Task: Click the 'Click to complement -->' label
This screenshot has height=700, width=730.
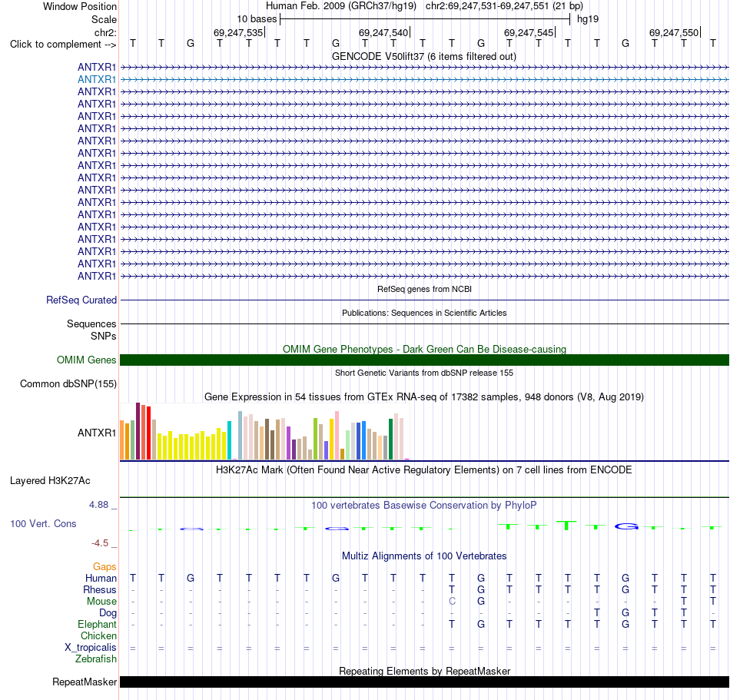Action: coord(63,45)
